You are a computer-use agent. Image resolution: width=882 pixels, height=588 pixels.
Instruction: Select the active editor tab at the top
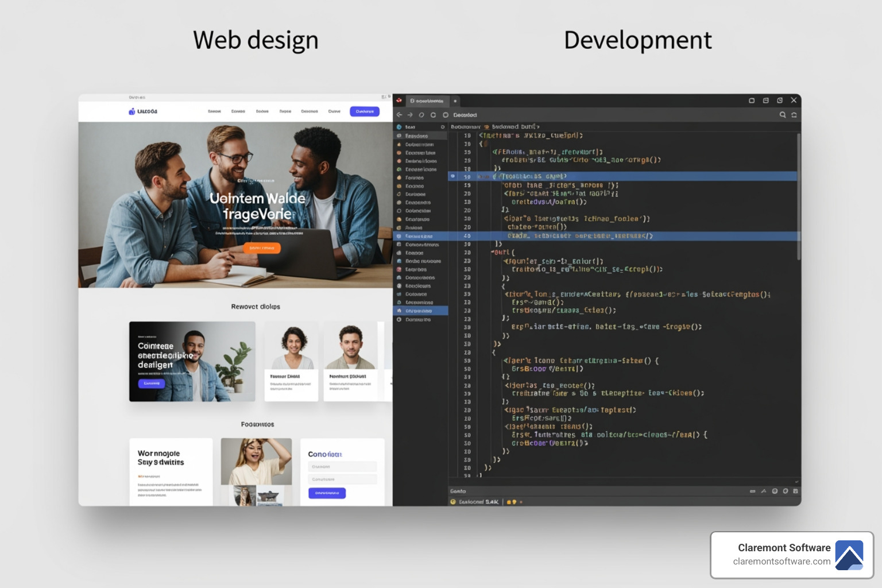click(x=428, y=101)
